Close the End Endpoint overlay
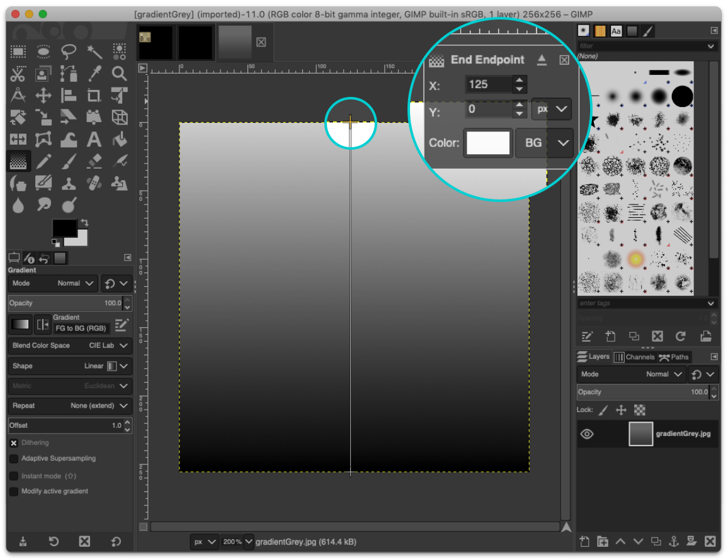 564,60
